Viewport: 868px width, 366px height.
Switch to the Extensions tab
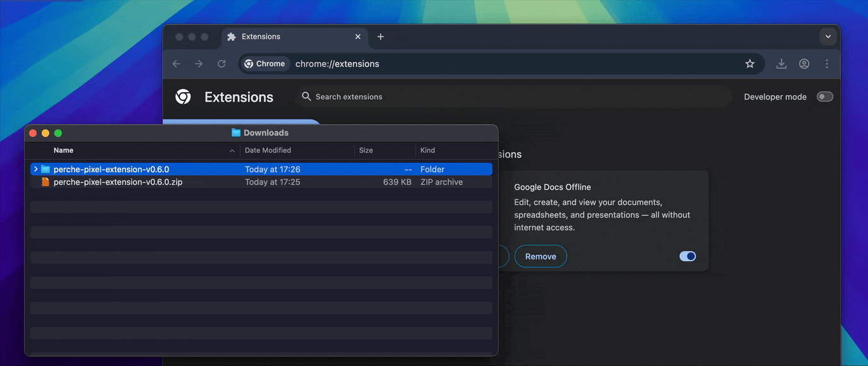pyautogui.click(x=284, y=37)
